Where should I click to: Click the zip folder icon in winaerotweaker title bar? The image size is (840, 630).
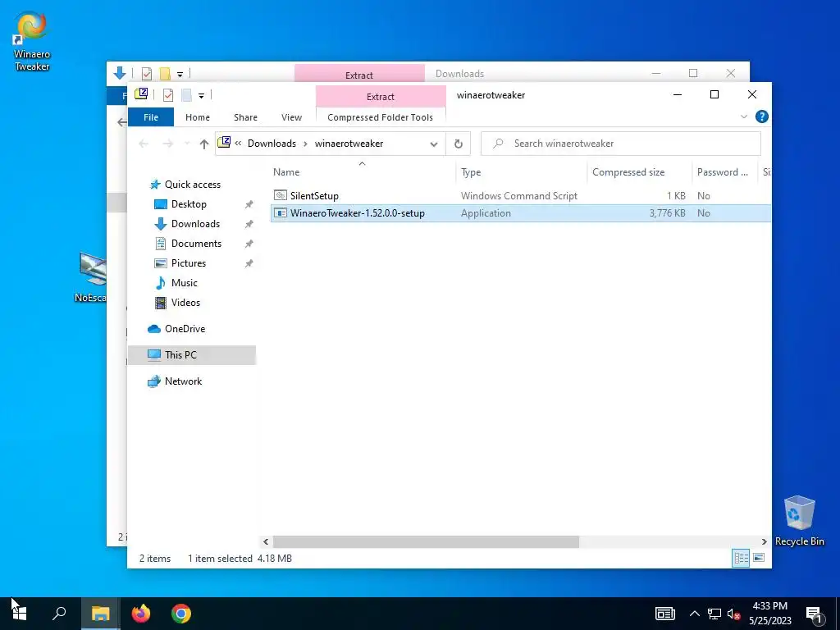click(141, 95)
